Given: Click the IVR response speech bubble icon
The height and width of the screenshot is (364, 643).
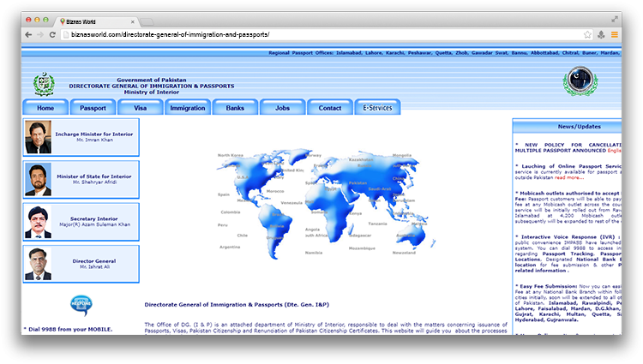Looking at the screenshot, I should coord(81,305).
